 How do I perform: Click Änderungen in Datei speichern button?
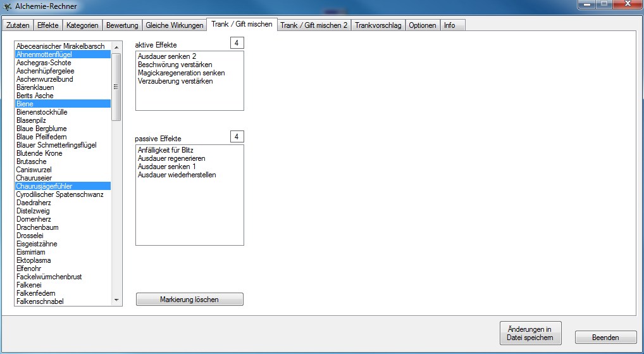pos(529,333)
